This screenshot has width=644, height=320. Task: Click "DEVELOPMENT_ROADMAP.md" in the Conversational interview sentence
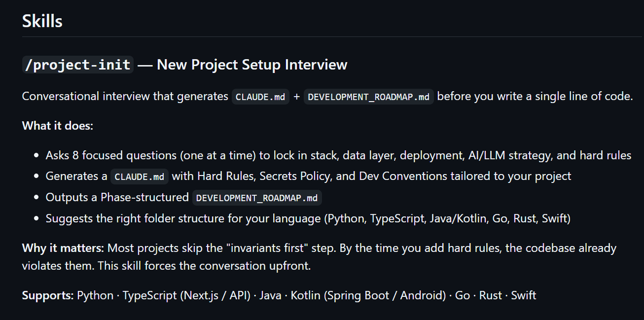(369, 98)
